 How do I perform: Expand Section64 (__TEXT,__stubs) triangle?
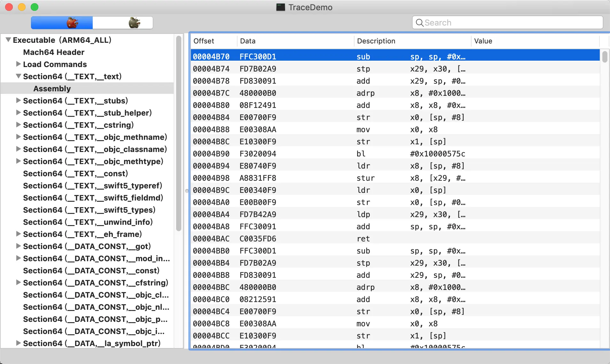pos(19,100)
